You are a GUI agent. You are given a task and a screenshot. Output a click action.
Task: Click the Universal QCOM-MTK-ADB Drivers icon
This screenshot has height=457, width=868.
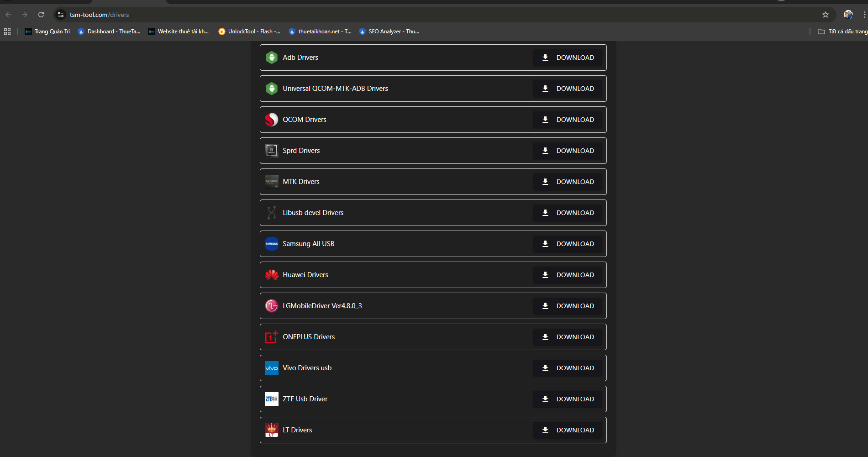pyautogui.click(x=272, y=89)
